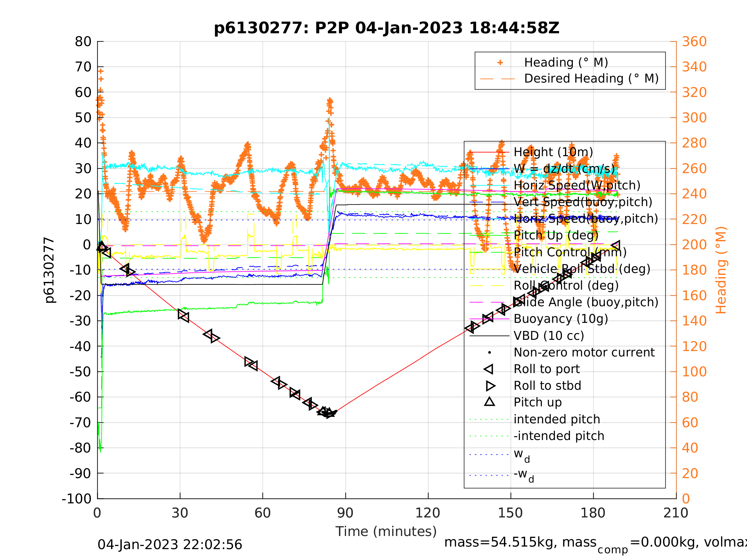The height and width of the screenshot is (560, 747).
Task: Click the Vehicle Roll Stbd (deg) legend label
Action: pyautogui.click(x=582, y=269)
